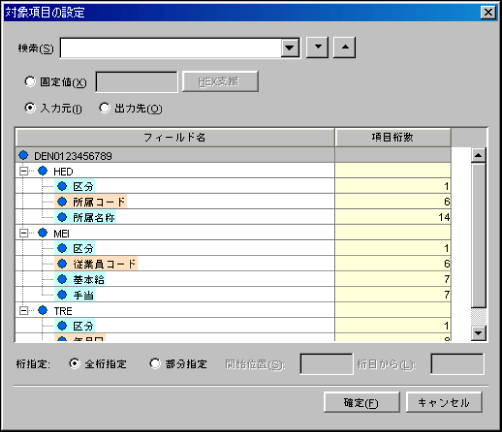Click the 確定(F) button

[x=362, y=402]
